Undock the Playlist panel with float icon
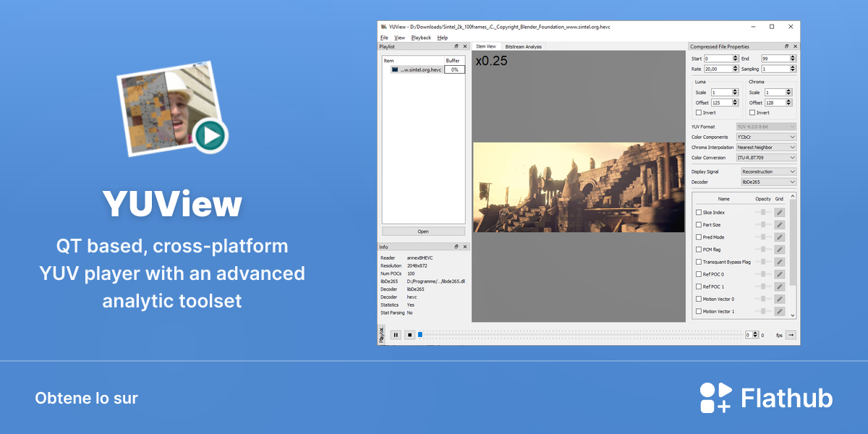Image resolution: width=868 pixels, height=434 pixels. (456, 46)
